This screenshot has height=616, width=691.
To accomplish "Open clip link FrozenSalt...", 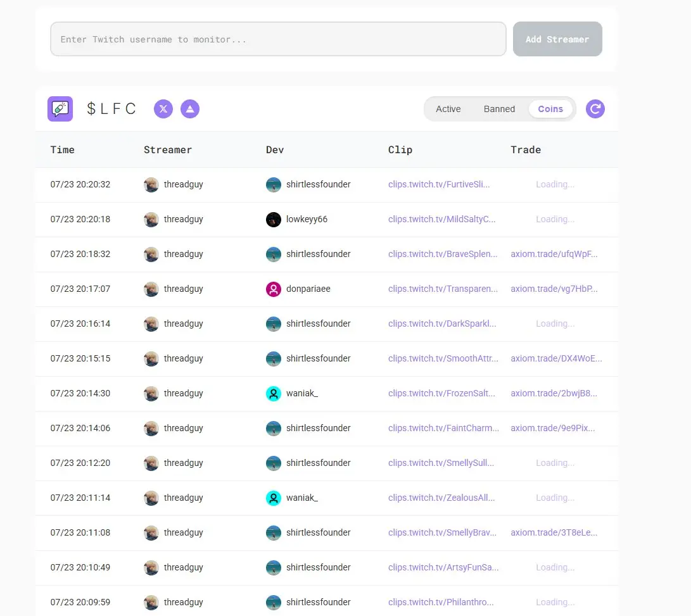I will pyautogui.click(x=441, y=393).
